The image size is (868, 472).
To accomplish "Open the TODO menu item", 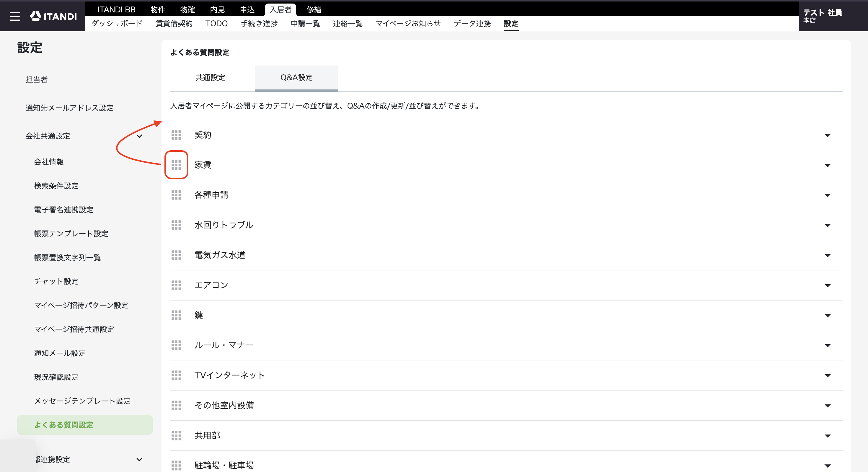I will [216, 23].
